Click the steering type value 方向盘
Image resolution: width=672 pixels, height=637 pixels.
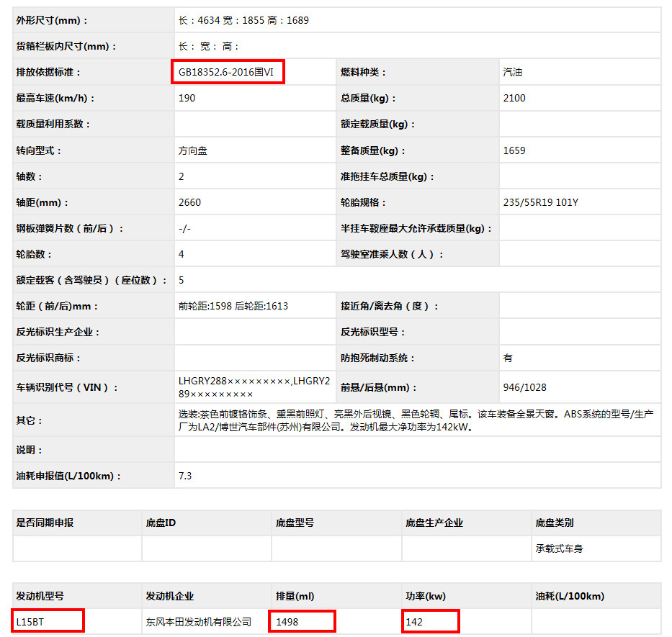click(193, 150)
